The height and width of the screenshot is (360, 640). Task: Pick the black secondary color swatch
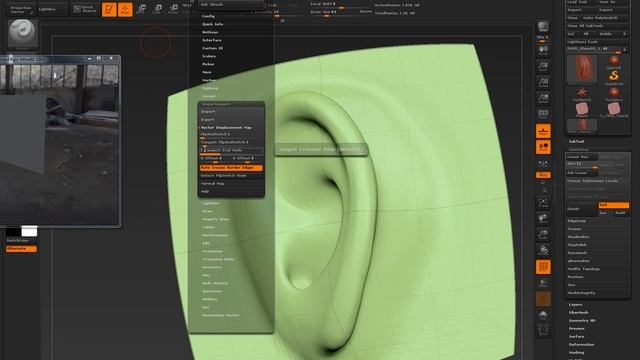(13, 232)
